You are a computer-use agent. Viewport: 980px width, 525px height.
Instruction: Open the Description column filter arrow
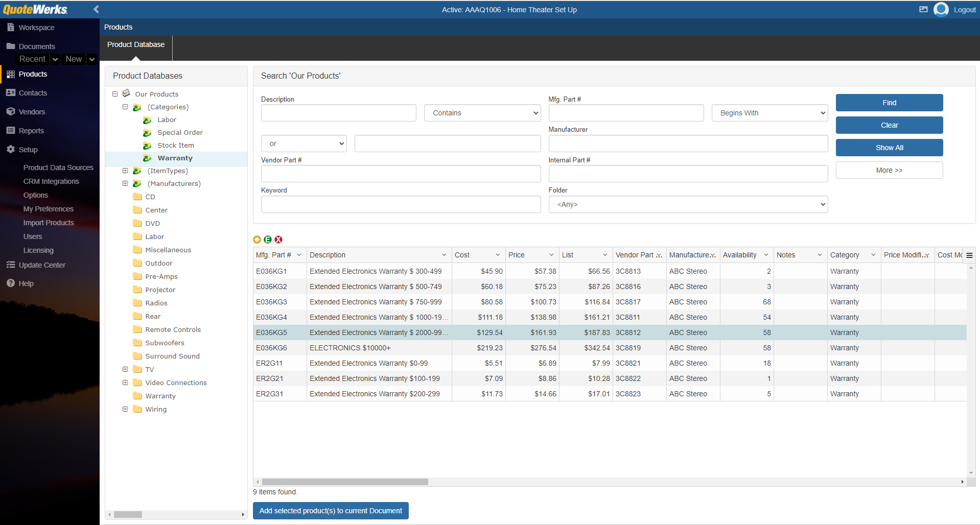coord(444,255)
